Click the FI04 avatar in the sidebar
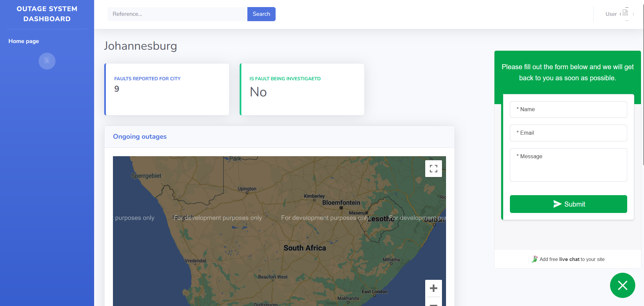This screenshot has width=644, height=306. pos(47,61)
